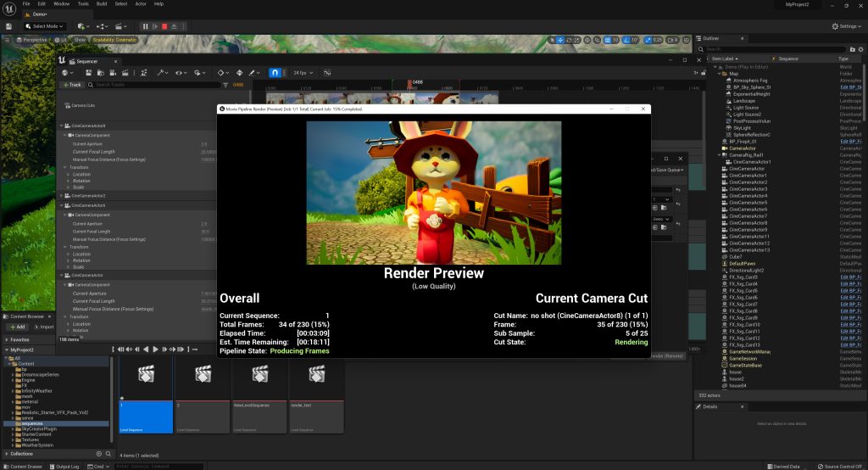Viewport: 868px width, 470px height.
Task: Click the viewport Show button
Action: point(81,40)
